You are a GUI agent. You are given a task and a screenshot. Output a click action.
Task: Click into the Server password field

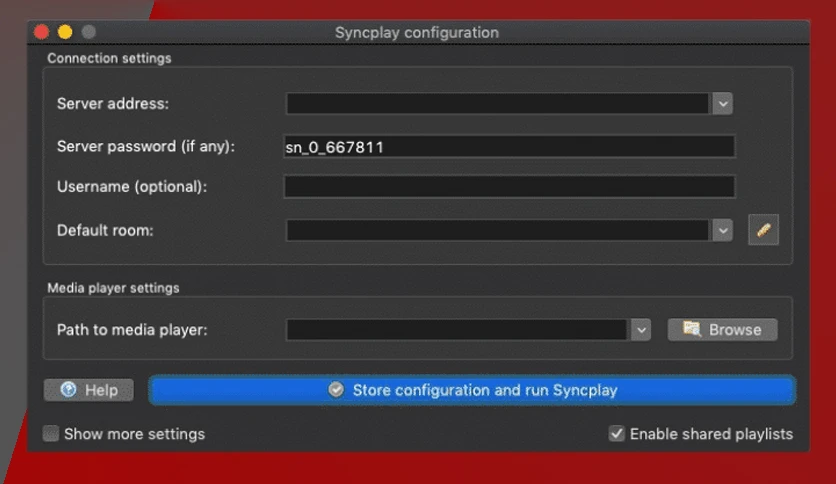pyautogui.click(x=510, y=147)
